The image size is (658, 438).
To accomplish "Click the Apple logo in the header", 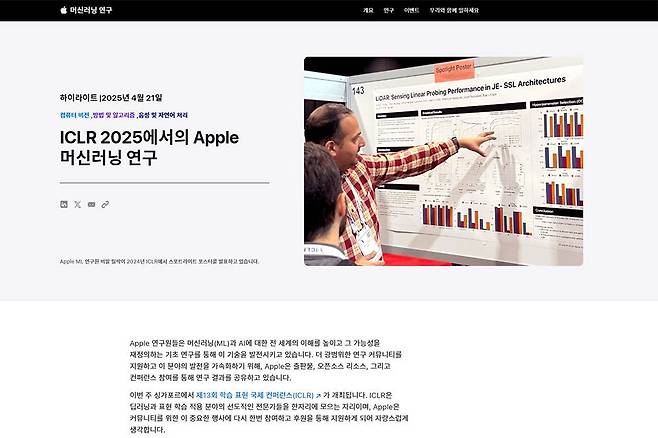I will pos(64,10).
